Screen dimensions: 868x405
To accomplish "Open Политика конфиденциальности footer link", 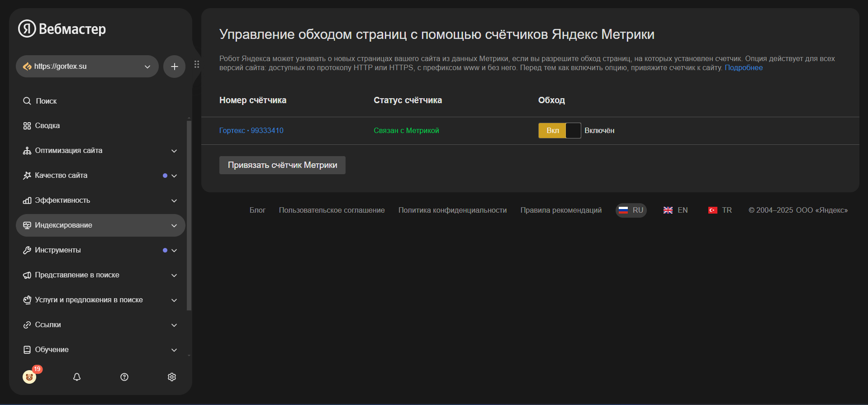I will point(452,210).
